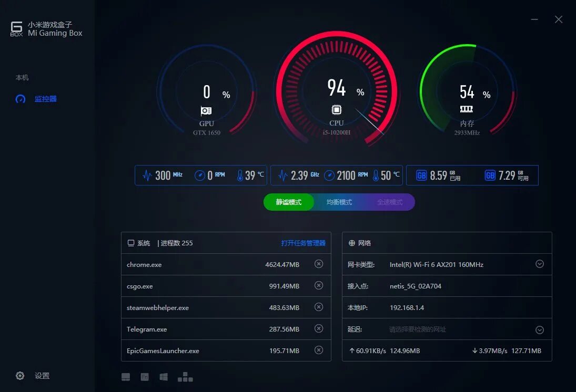
Task: Click the CPU chip icon
Action: [337, 110]
